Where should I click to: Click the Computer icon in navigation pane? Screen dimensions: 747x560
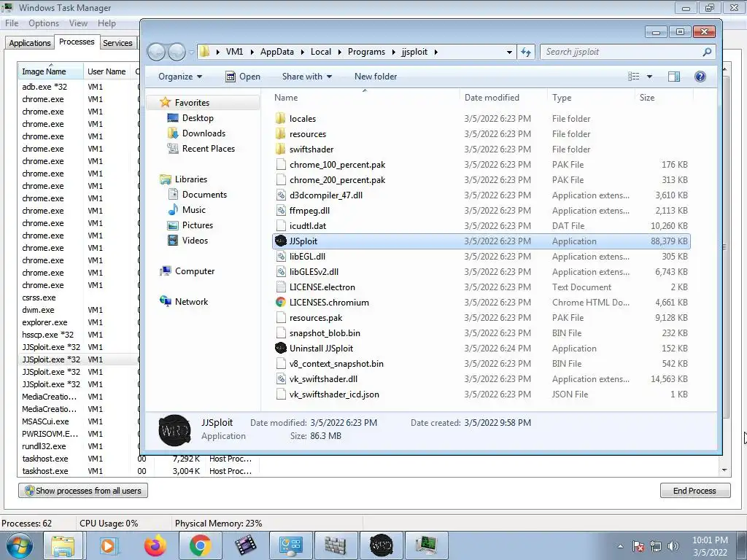pos(166,271)
